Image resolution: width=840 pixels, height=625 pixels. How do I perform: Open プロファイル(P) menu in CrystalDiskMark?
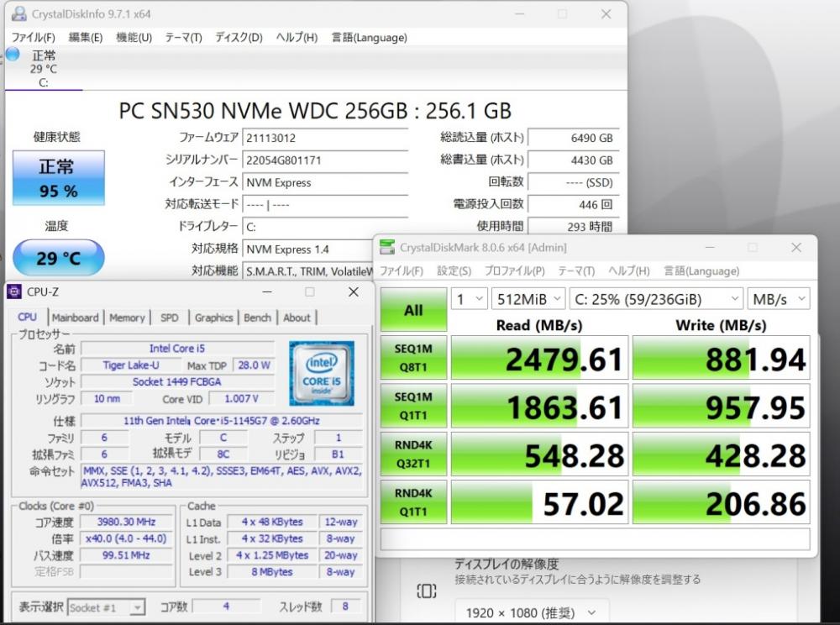(514, 271)
